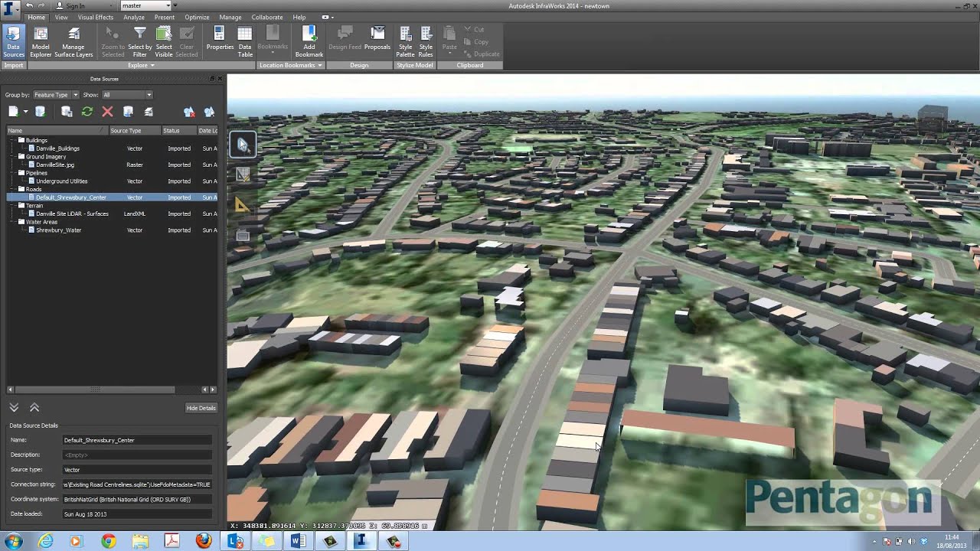Image resolution: width=980 pixels, height=551 pixels.
Task: Open the Properties palette
Action: [220, 39]
